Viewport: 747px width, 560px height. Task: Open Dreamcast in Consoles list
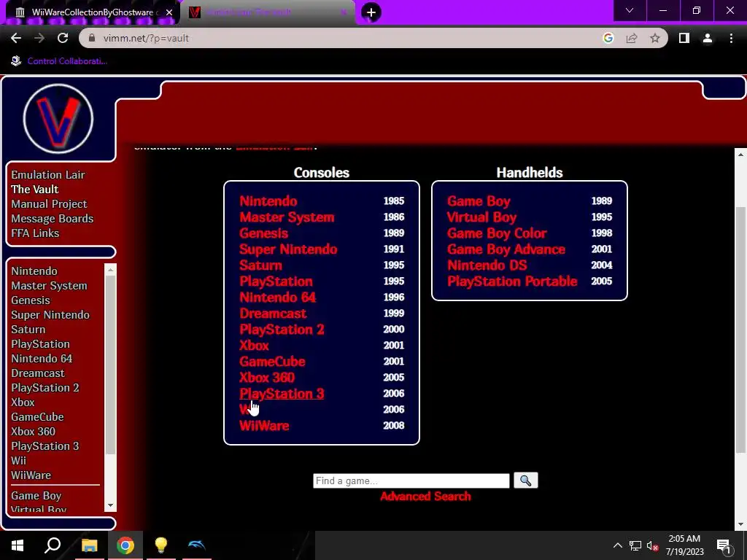[273, 314]
